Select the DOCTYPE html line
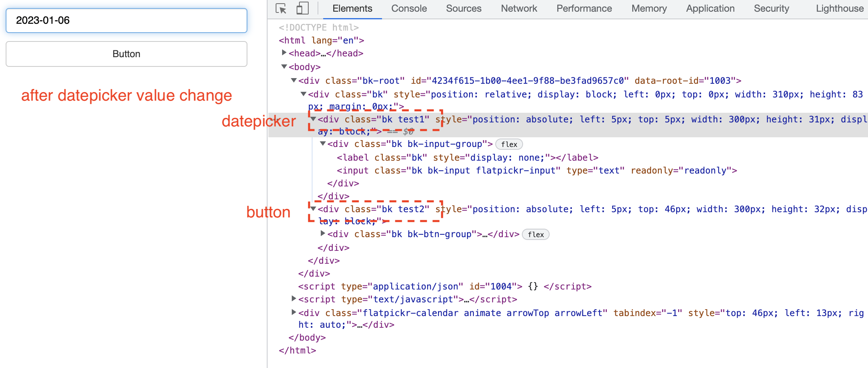This screenshot has width=868, height=368. (319, 27)
